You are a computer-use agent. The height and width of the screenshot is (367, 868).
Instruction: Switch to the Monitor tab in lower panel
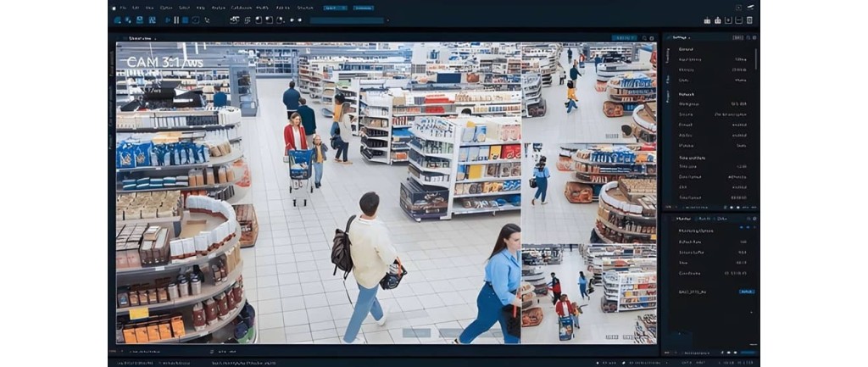coord(684,219)
